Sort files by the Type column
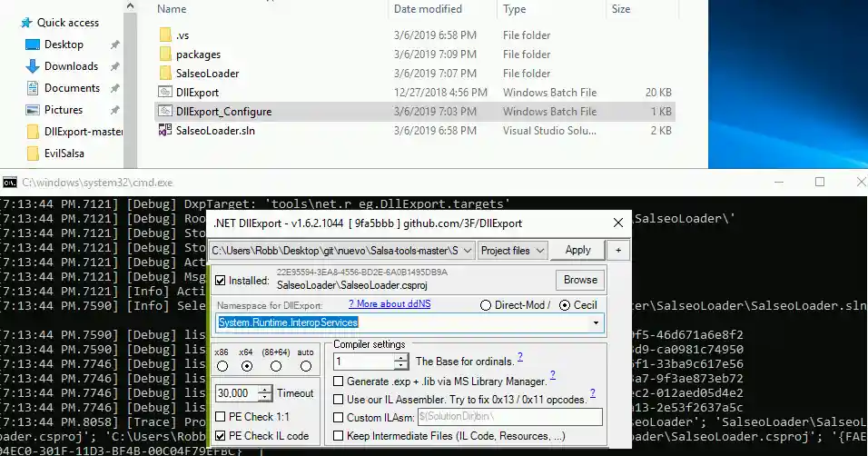Image resolution: width=868 pixels, height=456 pixels. click(515, 9)
